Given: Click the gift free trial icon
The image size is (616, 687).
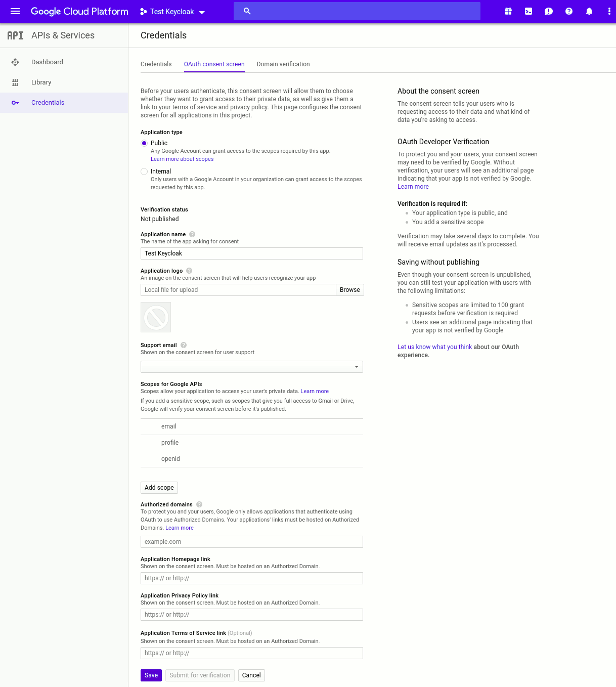Looking at the screenshot, I should [508, 11].
